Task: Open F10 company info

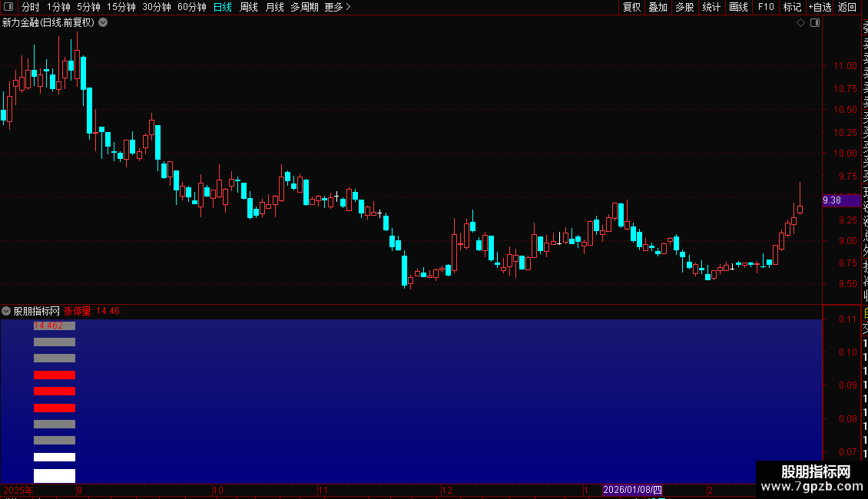Action: coord(766,7)
